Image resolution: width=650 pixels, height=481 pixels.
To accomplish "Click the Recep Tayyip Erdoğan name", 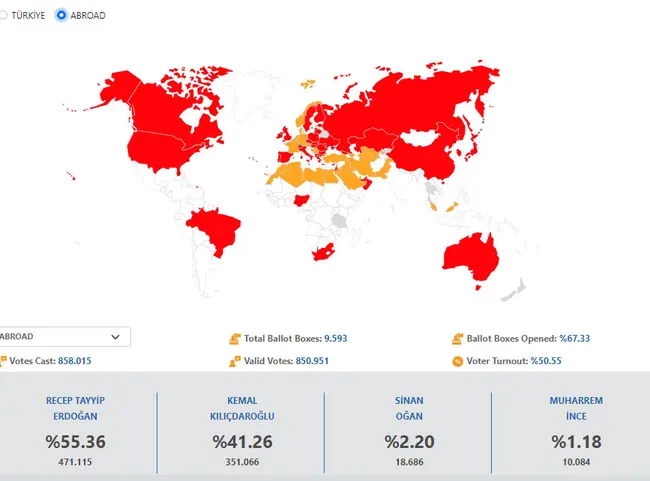I will (x=75, y=408).
